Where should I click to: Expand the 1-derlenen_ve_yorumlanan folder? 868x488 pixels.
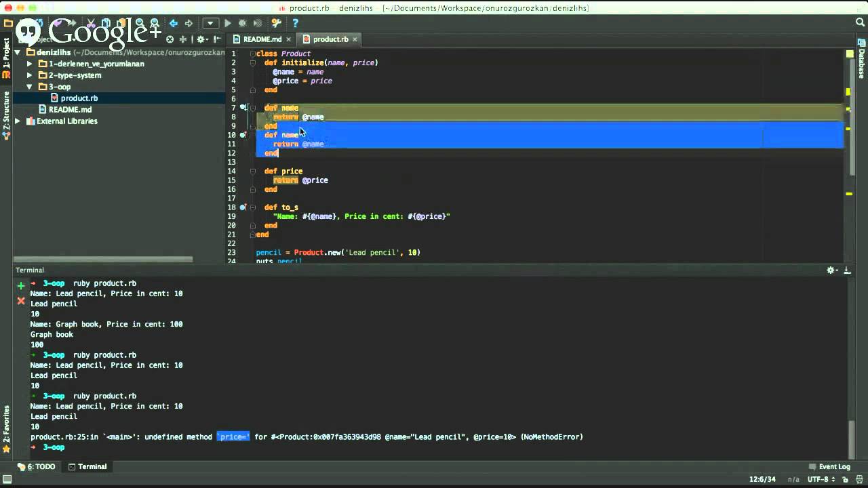(30, 64)
